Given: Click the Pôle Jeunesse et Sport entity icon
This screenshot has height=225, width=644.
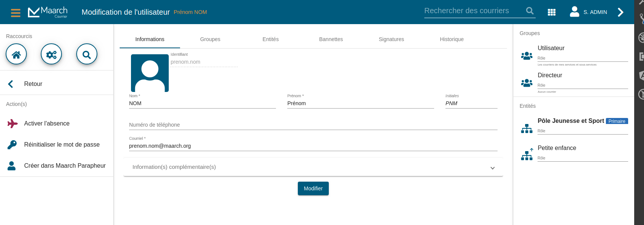Looking at the screenshot, I should (527, 129).
